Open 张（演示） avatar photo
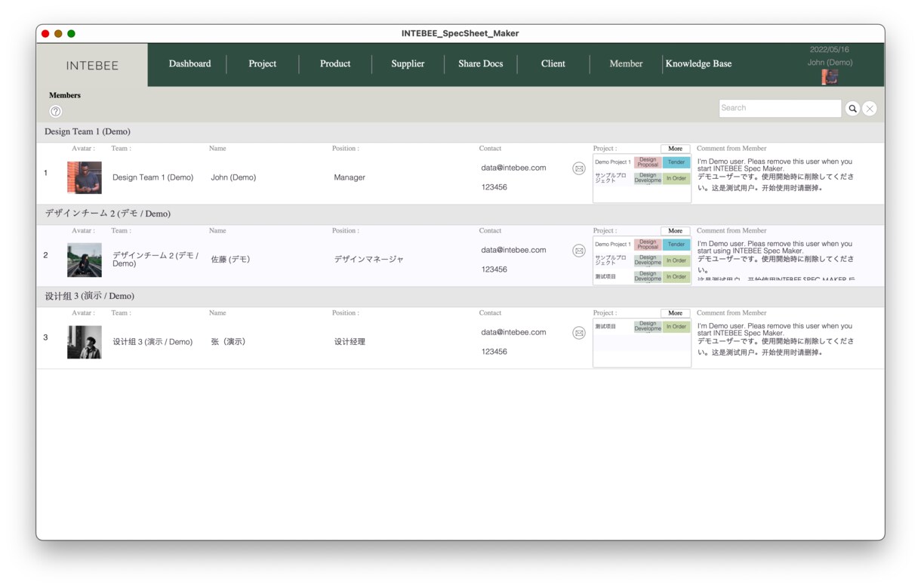The height and width of the screenshot is (588, 921). click(x=84, y=342)
